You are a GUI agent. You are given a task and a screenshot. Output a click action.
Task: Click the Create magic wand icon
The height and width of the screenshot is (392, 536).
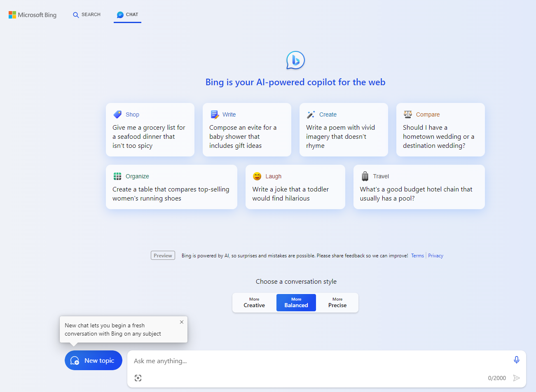311,114
